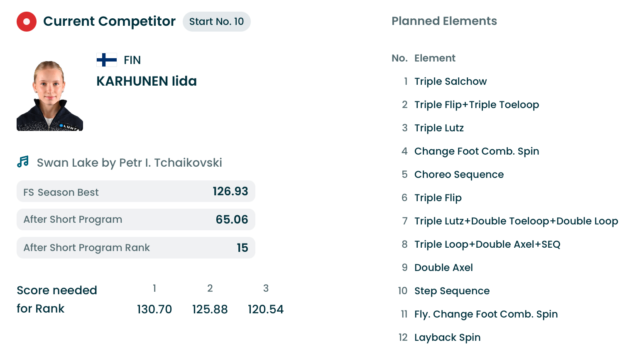Select the Layback Spin element
The height and width of the screenshot is (362, 644).
[447, 337]
